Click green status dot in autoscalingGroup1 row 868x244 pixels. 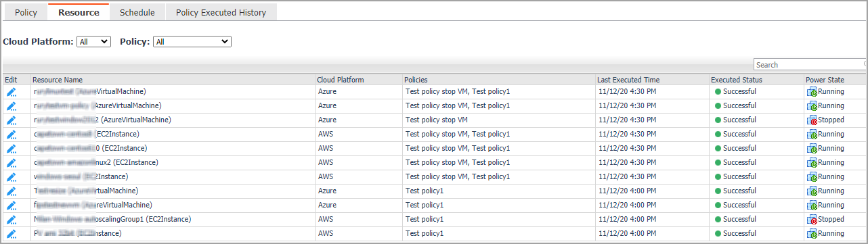click(718, 220)
